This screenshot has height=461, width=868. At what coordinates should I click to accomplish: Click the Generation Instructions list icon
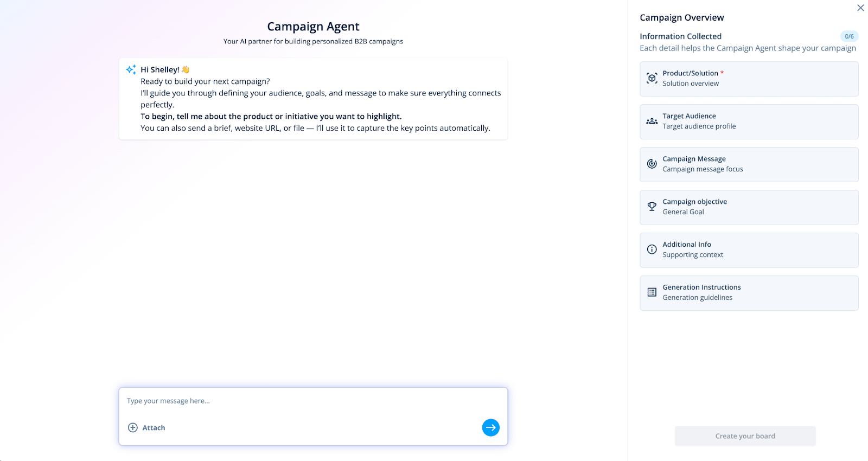pyautogui.click(x=652, y=292)
